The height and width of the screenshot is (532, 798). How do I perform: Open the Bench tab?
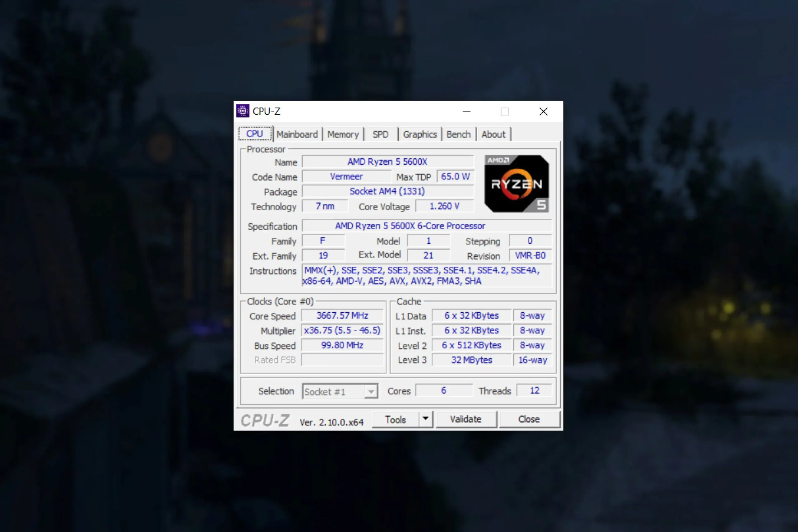coord(458,134)
